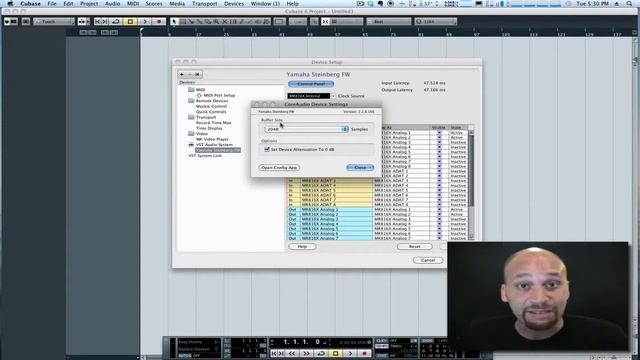Image resolution: width=640 pixels, height=360 pixels.
Task: Open the Project menu
Action: pyautogui.click(x=89, y=4)
